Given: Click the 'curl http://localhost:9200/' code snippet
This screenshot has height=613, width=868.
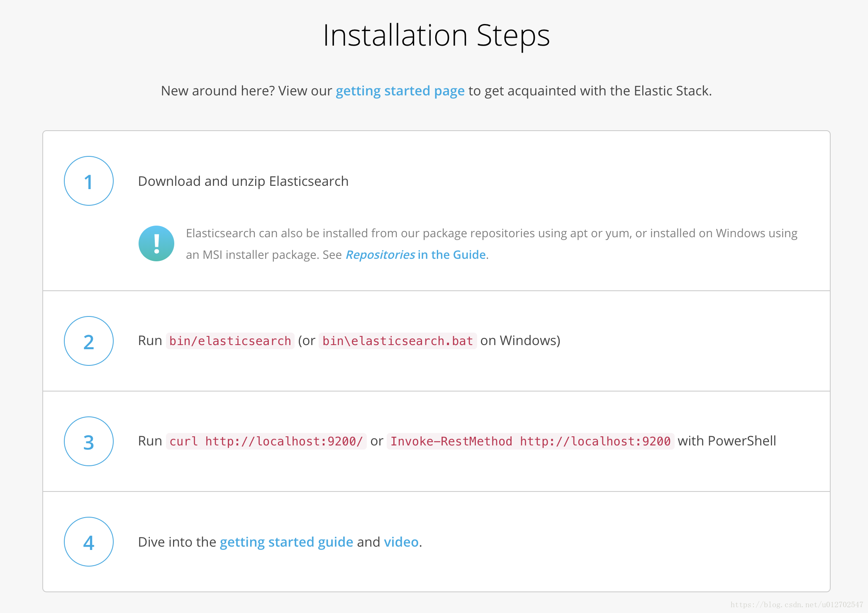Looking at the screenshot, I should (x=266, y=441).
